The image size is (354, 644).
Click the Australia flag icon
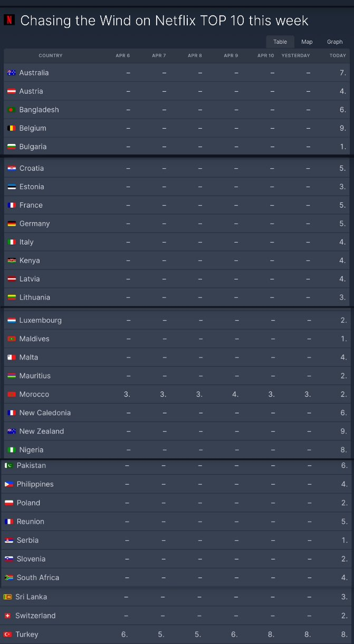click(x=12, y=73)
